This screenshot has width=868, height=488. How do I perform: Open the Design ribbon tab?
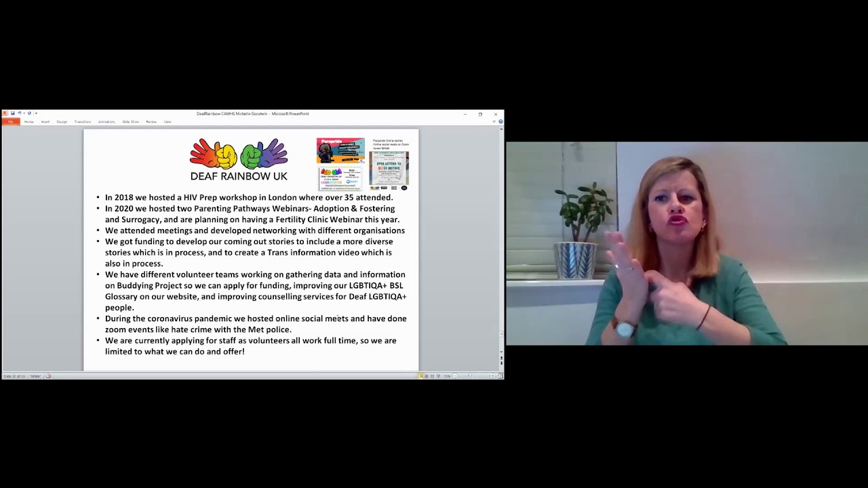62,122
